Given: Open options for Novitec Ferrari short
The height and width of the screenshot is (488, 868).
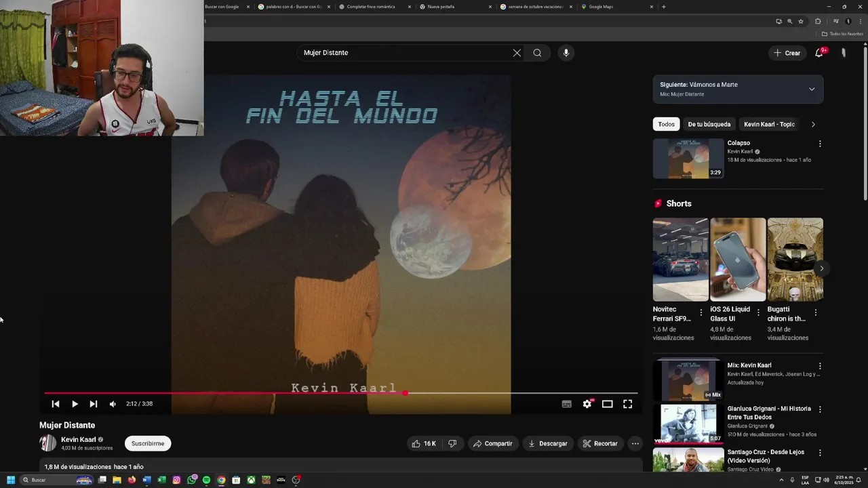Looking at the screenshot, I should (701, 312).
